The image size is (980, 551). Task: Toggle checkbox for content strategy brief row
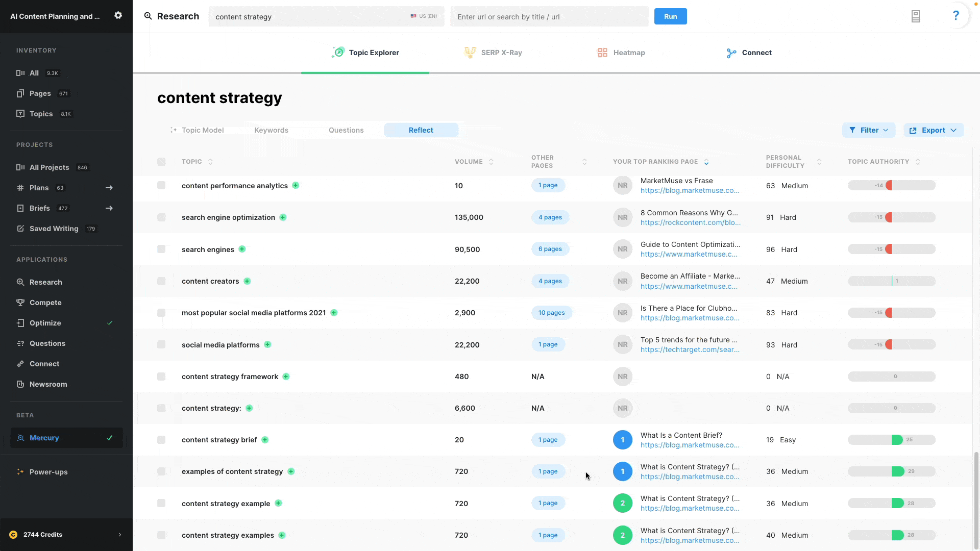[x=161, y=439]
